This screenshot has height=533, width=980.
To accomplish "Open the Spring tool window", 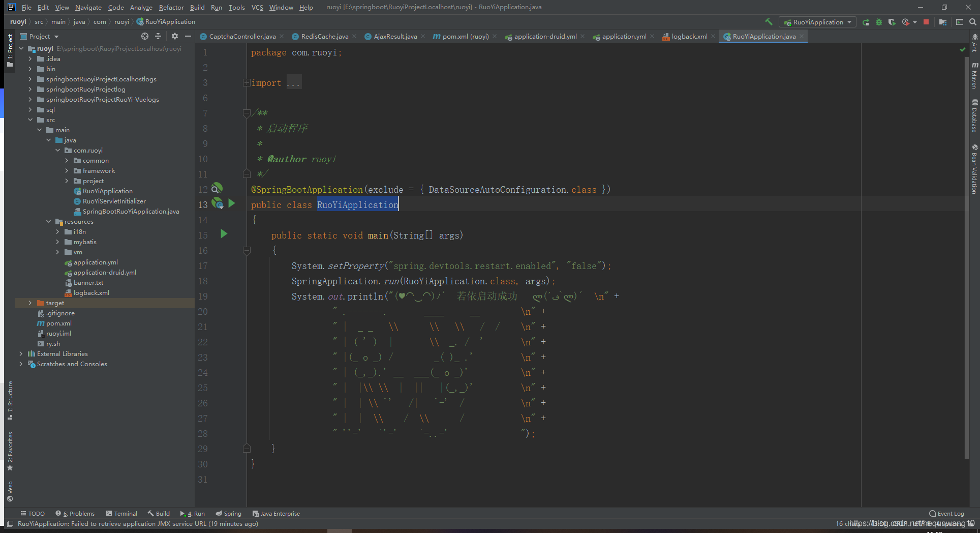I will 228,514.
